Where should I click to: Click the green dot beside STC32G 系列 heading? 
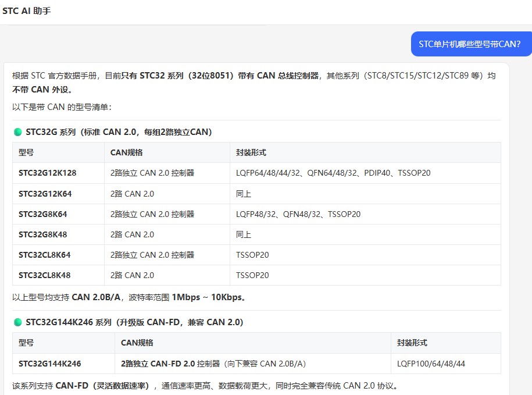[x=17, y=131]
